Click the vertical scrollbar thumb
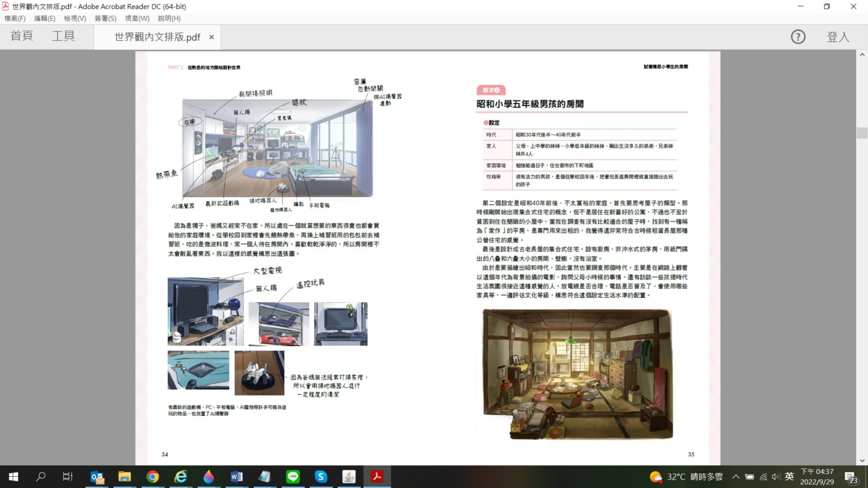Viewport: 868px width, 488px height. pos(862,133)
